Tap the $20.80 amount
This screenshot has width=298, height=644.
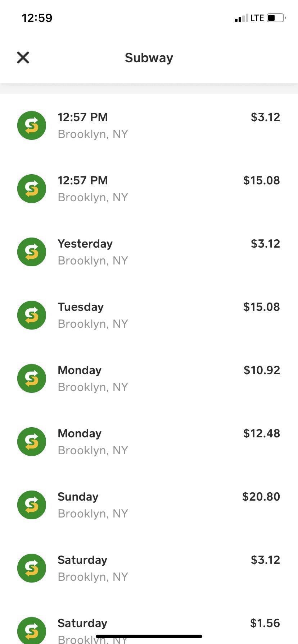[x=261, y=497]
